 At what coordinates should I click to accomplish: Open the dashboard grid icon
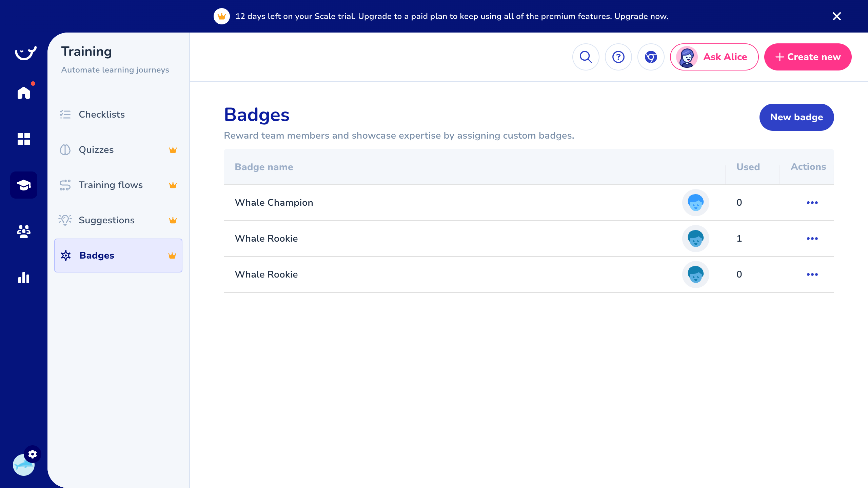point(23,139)
